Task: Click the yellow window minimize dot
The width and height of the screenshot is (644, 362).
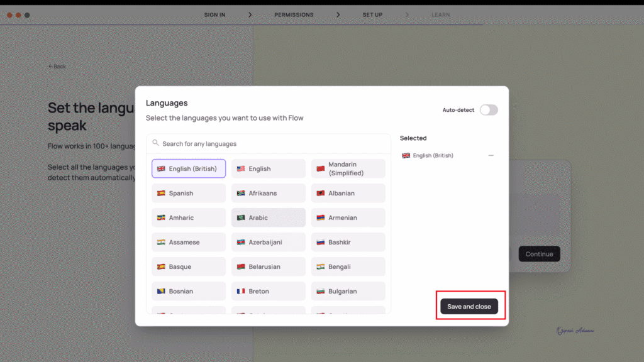Action: 18,15
